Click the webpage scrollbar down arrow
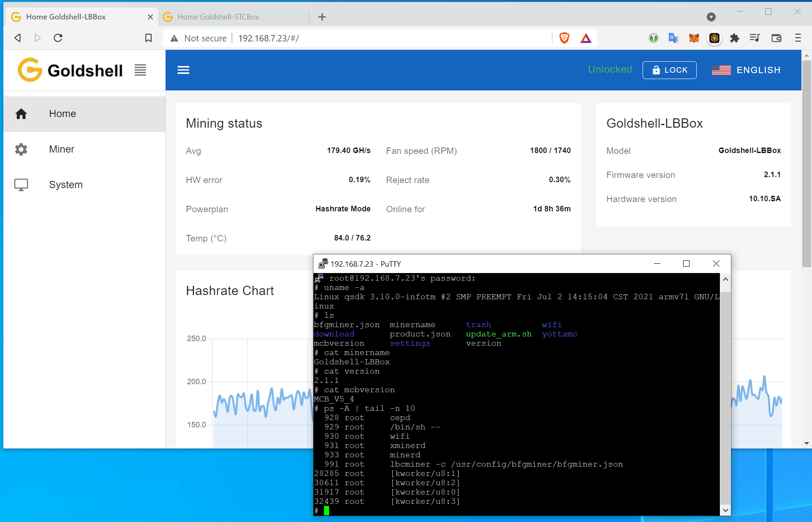Image resolution: width=812 pixels, height=522 pixels. (x=807, y=443)
